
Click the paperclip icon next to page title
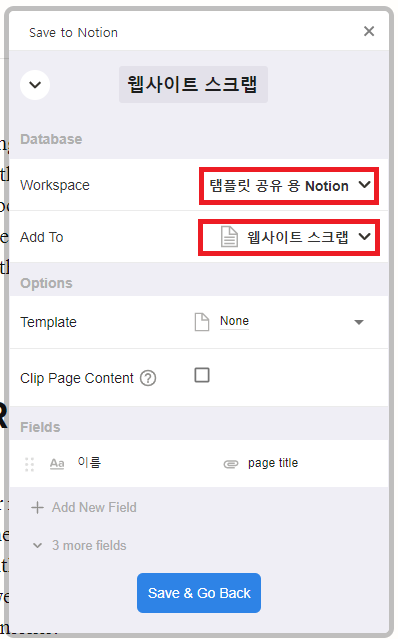[231, 464]
